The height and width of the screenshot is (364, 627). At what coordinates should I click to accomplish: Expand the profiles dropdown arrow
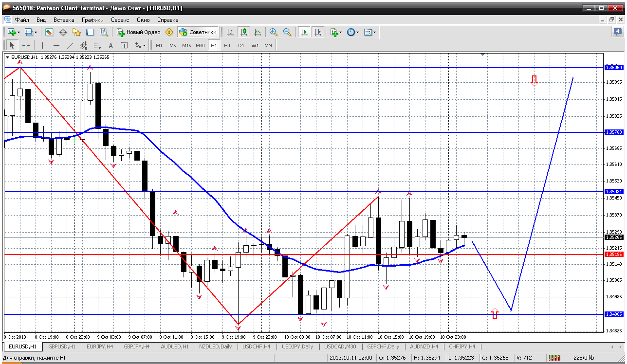point(36,32)
